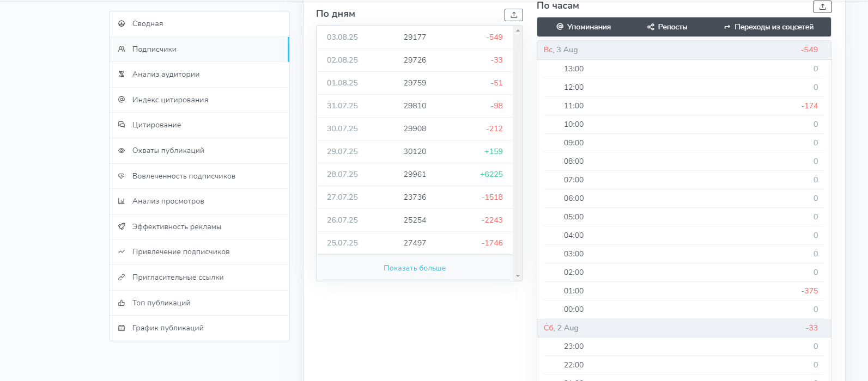
Task: Click the bar chart icon beside Анализ просмотров
Action: tap(122, 201)
